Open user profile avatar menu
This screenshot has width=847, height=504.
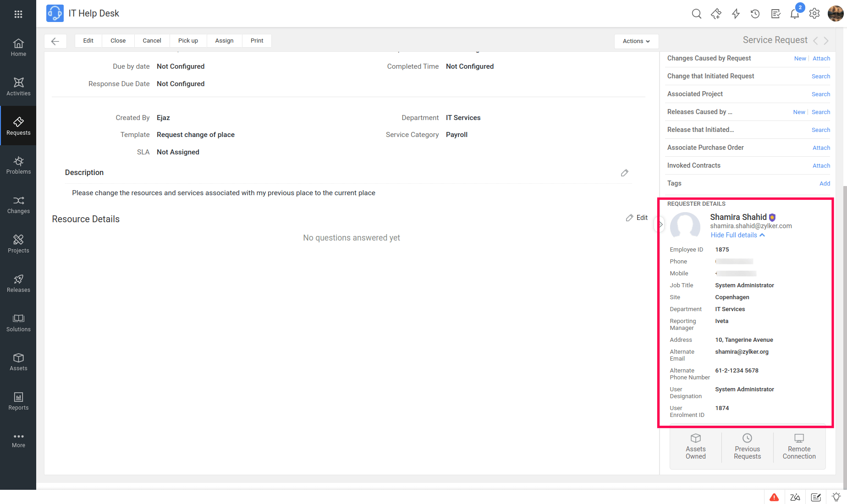pyautogui.click(x=836, y=13)
